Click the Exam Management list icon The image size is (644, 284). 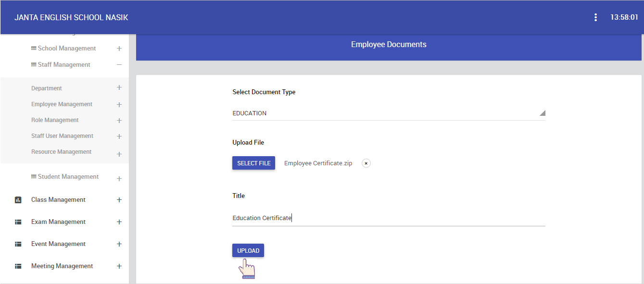point(18,222)
